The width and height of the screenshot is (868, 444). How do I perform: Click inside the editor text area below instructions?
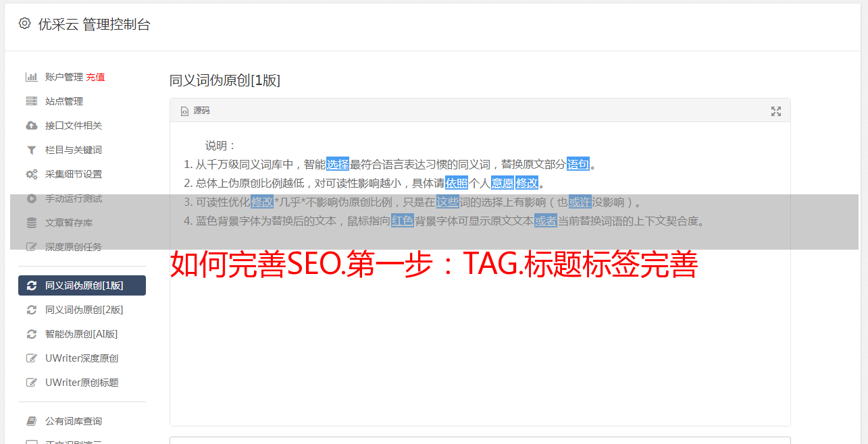480,351
